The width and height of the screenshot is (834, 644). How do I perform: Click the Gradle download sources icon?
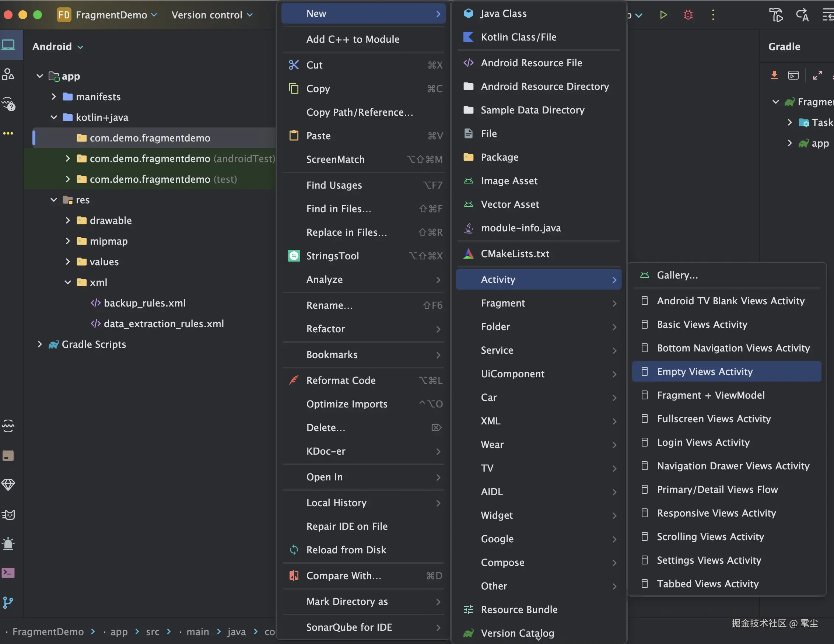tap(774, 75)
